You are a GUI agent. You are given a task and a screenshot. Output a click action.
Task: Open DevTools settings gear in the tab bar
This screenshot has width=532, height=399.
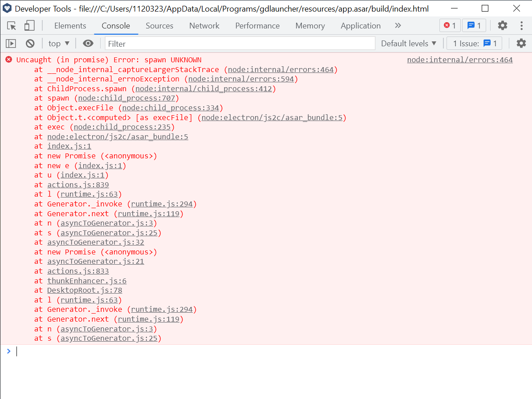click(x=503, y=25)
